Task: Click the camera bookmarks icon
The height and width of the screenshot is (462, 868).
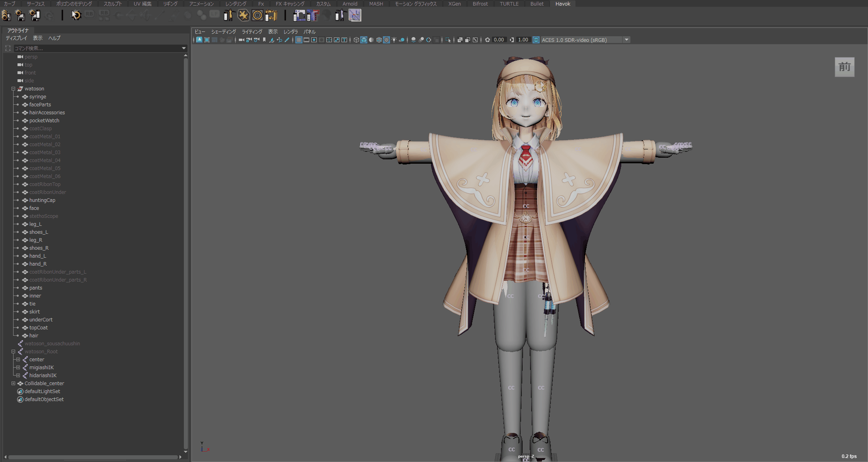Action: coord(264,40)
